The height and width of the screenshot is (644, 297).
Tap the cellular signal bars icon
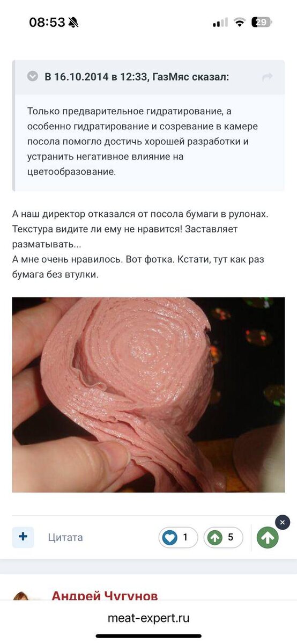220,23
